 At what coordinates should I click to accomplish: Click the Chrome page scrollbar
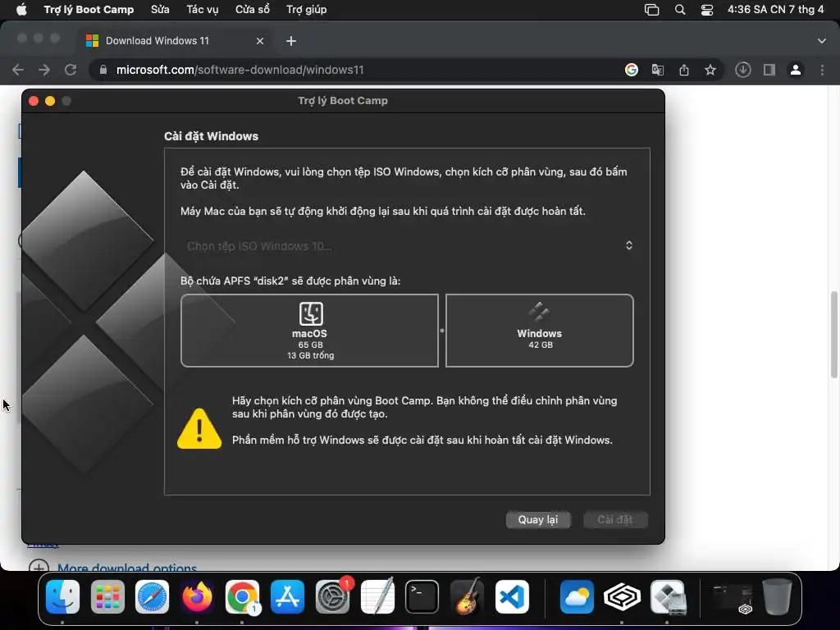(833, 335)
